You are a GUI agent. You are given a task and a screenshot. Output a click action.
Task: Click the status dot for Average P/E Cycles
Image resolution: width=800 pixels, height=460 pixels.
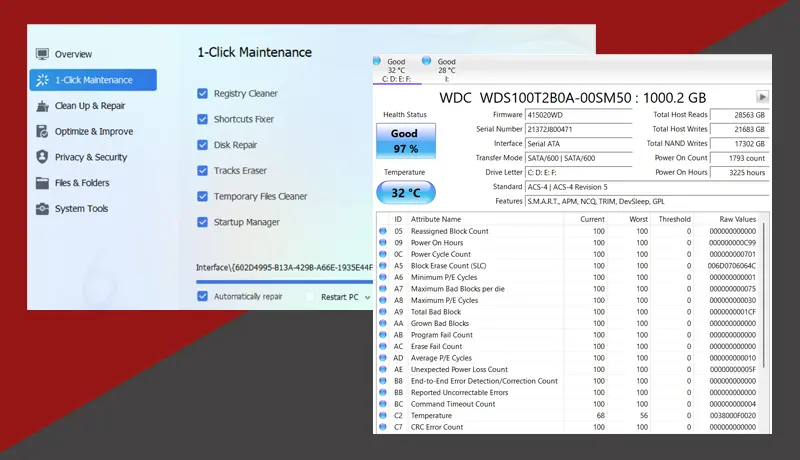pyautogui.click(x=383, y=358)
